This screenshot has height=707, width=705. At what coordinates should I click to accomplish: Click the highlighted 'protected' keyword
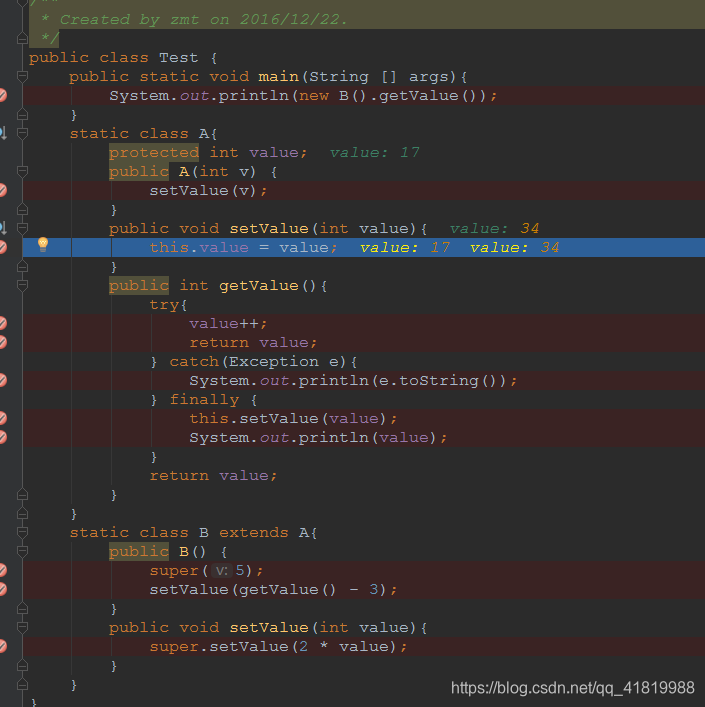pos(154,152)
